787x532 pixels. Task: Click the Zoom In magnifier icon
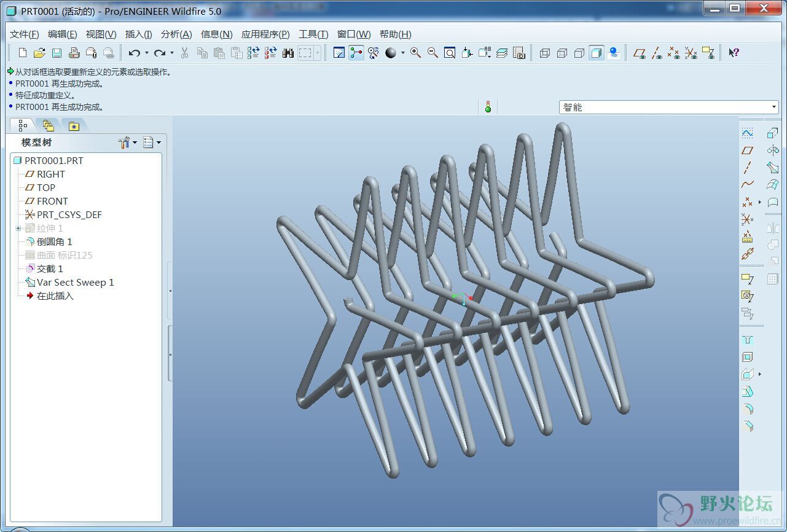416,53
